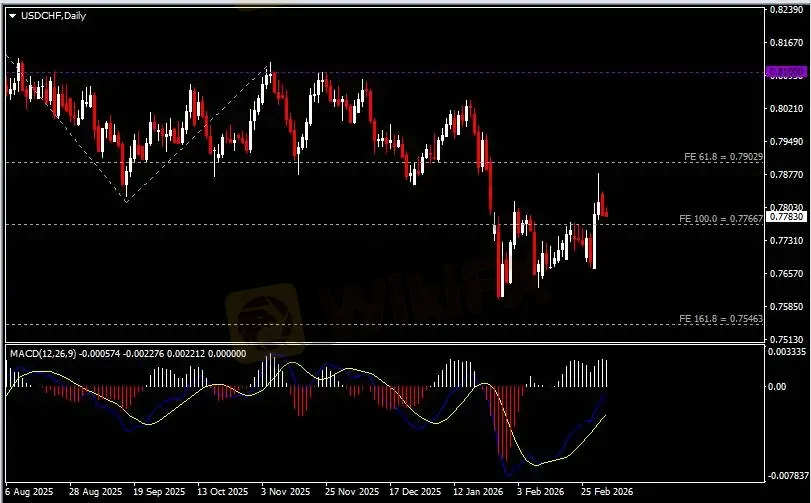The height and width of the screenshot is (503, 811).
Task: Click the 0.82390 price axis value
Action: pos(786,10)
